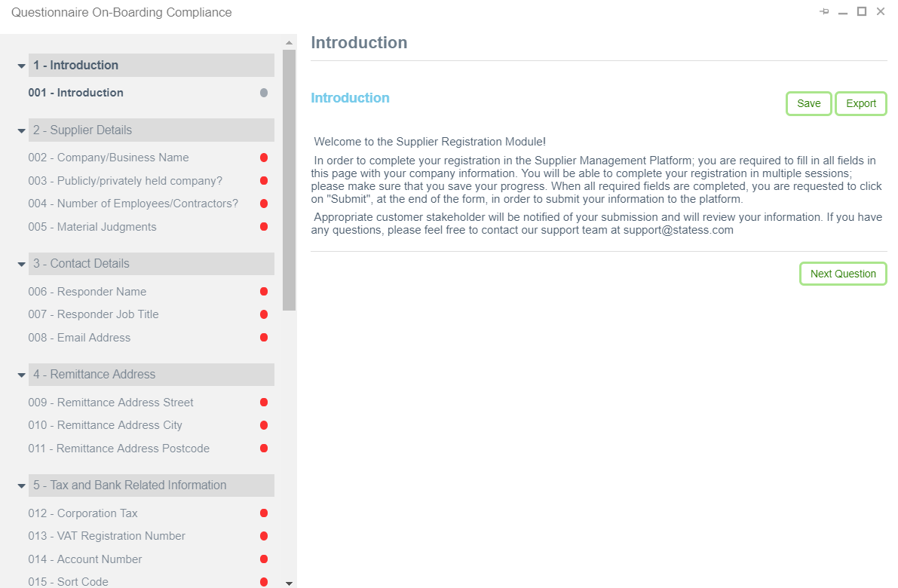Export the questionnaire
Viewport: 898px width, 588px height.
point(860,103)
